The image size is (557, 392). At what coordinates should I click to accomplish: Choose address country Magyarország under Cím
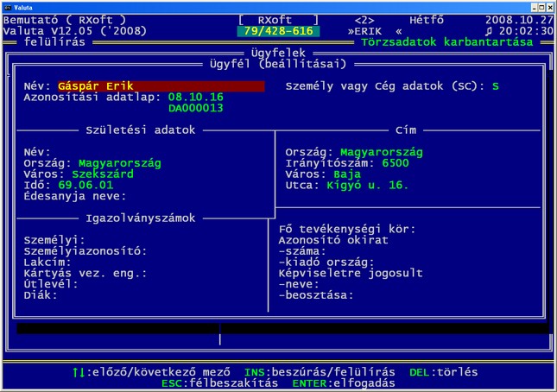tap(381, 151)
